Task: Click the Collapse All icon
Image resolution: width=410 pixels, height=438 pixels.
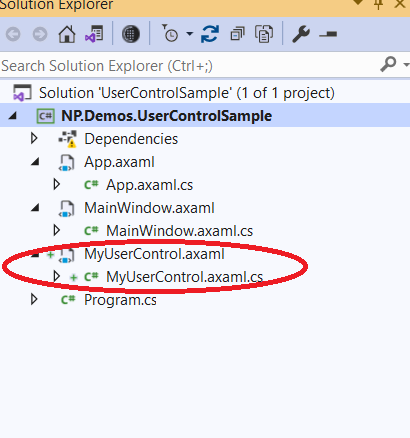Action: (237, 34)
